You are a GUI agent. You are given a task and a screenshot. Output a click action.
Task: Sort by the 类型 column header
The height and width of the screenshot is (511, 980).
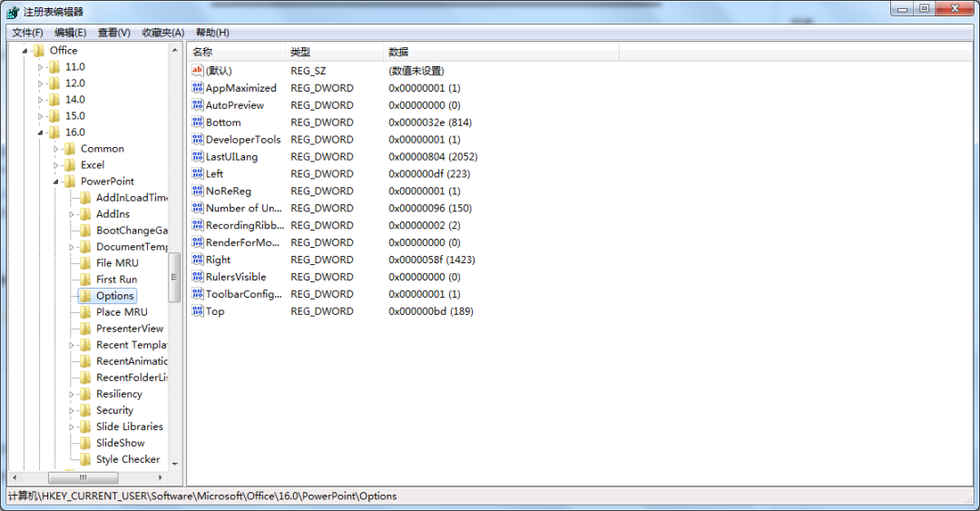point(334,52)
